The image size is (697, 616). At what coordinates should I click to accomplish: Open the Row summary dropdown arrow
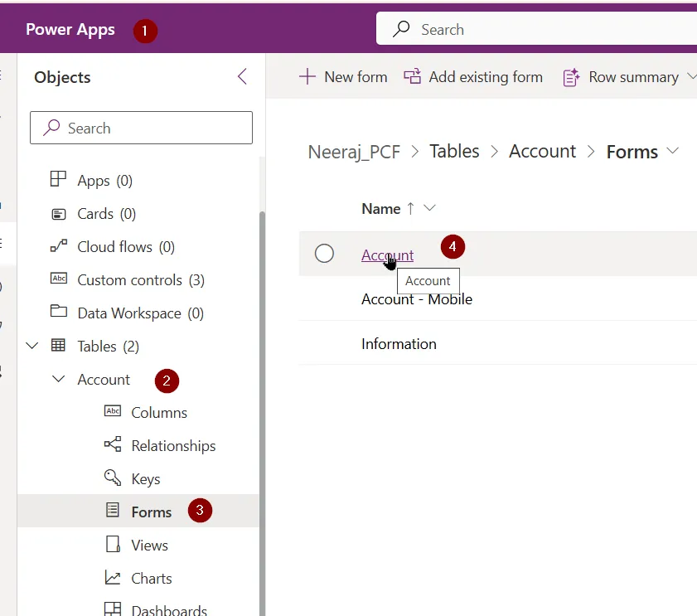691,76
